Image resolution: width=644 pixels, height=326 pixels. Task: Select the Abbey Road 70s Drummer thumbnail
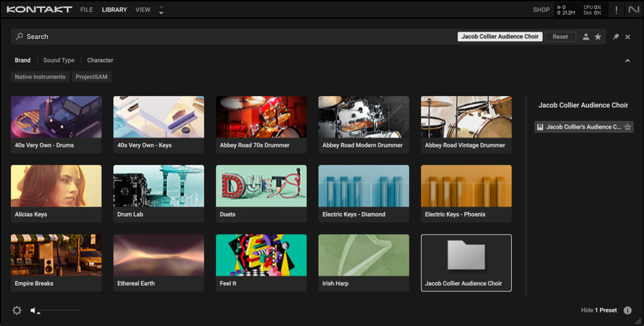tap(261, 117)
